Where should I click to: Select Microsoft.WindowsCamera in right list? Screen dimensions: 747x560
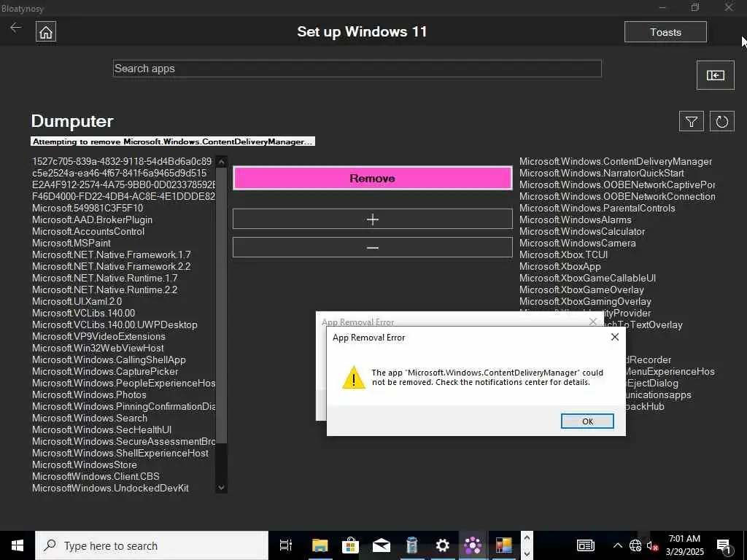point(578,243)
